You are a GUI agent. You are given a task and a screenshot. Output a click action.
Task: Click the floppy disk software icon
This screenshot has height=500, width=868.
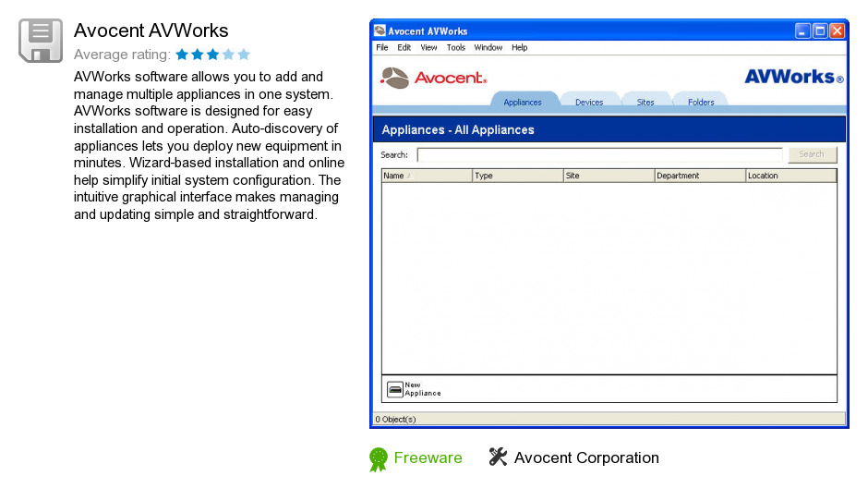41,41
